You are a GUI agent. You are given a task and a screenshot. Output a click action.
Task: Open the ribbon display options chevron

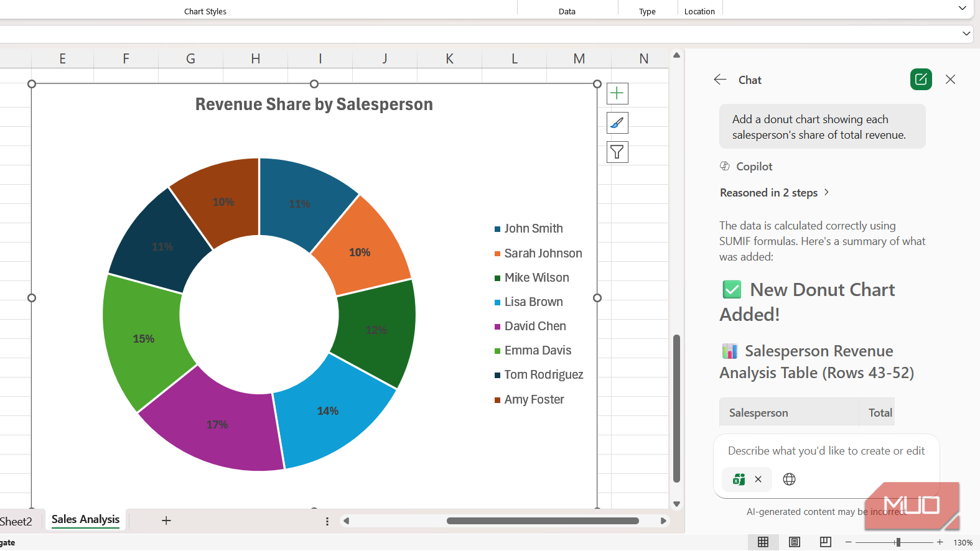[x=963, y=9]
